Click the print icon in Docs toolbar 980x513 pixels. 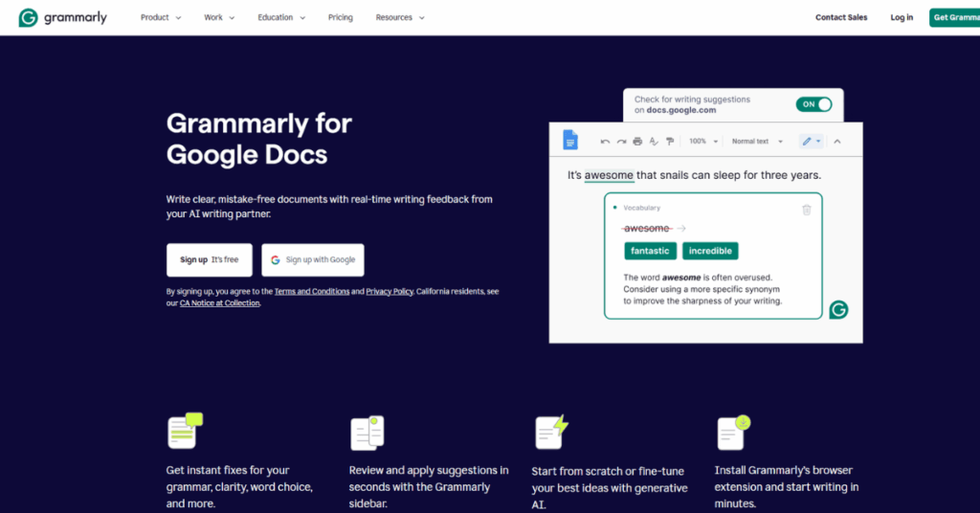pyautogui.click(x=637, y=142)
